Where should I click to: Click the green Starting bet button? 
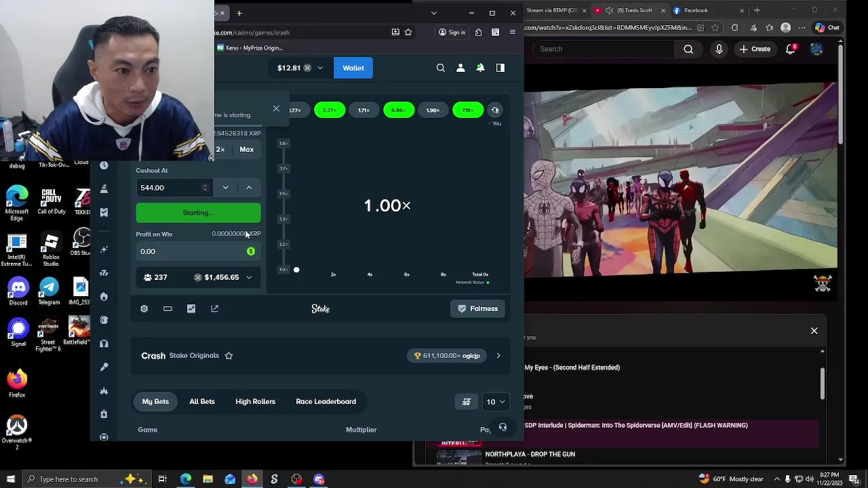[x=198, y=213]
